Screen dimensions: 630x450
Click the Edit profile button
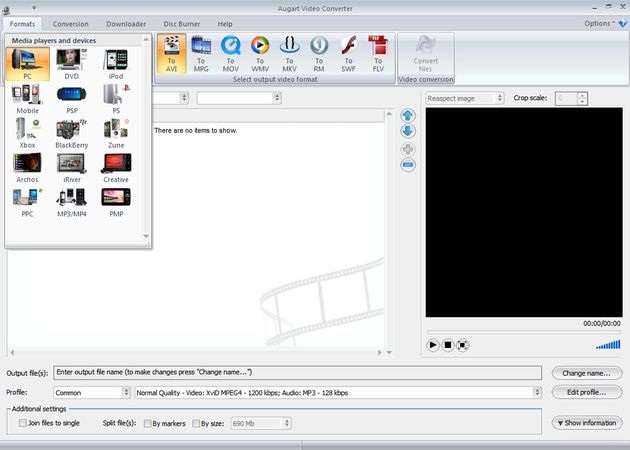click(x=587, y=392)
